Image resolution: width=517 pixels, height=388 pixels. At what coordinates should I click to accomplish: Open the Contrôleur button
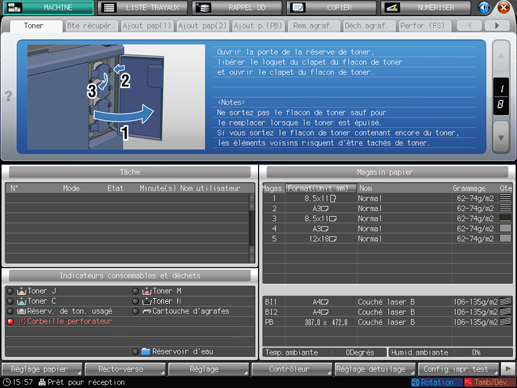tap(292, 369)
